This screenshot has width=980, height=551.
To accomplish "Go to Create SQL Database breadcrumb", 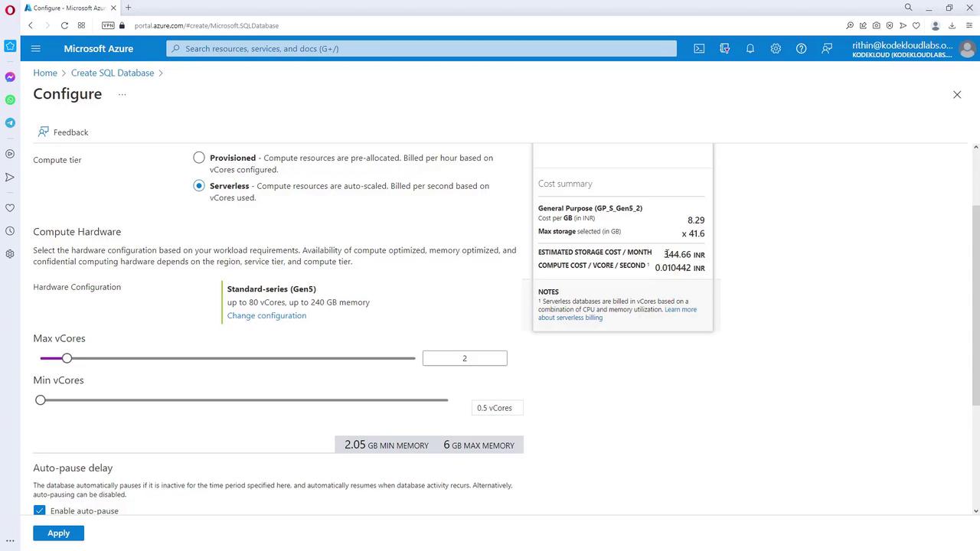I will (113, 73).
